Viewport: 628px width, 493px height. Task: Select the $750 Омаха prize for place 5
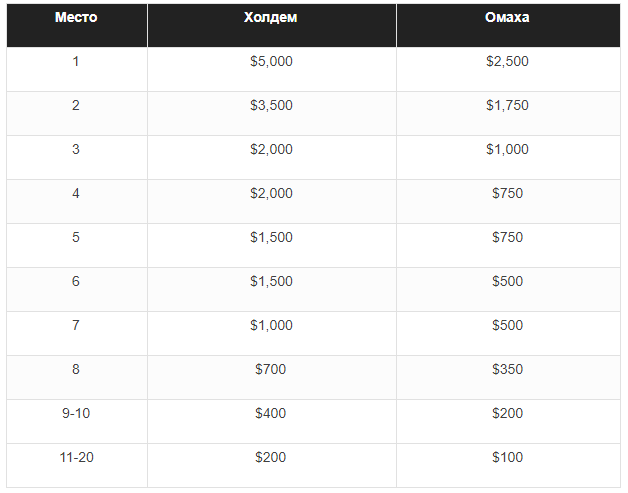point(507,237)
